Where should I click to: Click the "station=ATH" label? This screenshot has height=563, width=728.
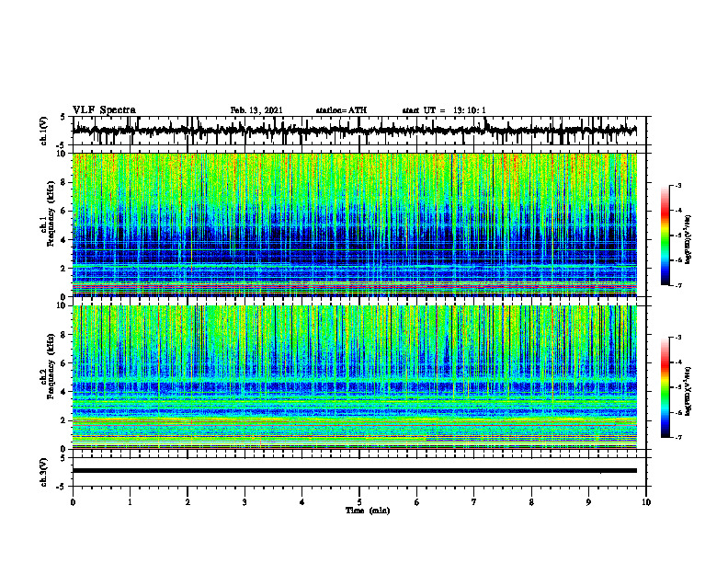pos(341,110)
